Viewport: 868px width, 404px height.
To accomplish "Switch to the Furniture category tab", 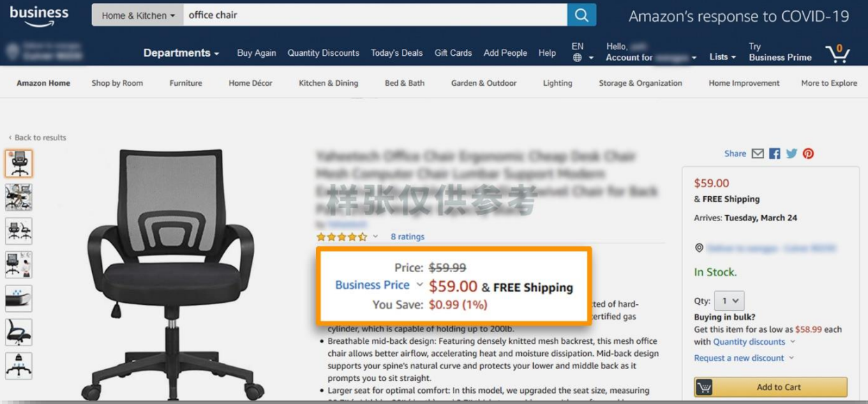I will pyautogui.click(x=186, y=83).
